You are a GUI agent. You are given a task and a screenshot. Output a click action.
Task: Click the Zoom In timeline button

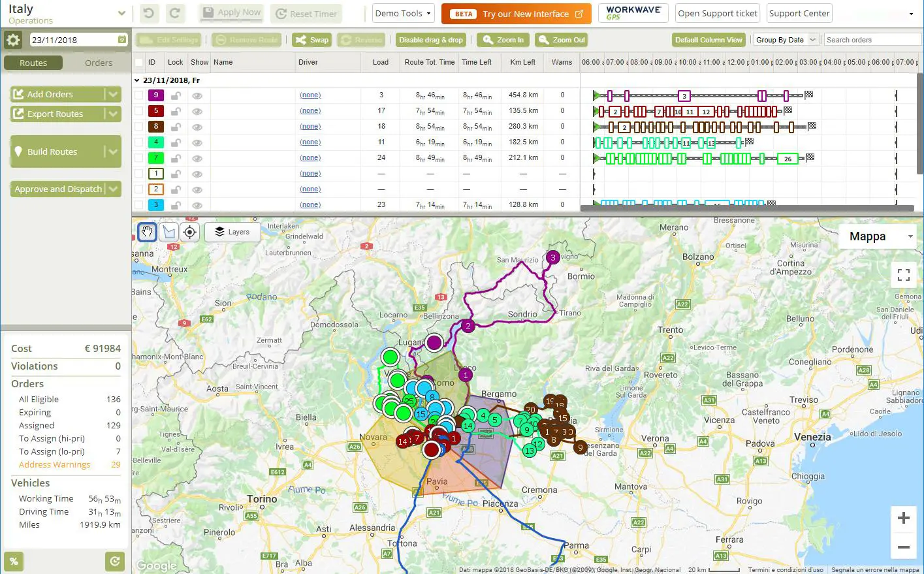pyautogui.click(x=503, y=40)
